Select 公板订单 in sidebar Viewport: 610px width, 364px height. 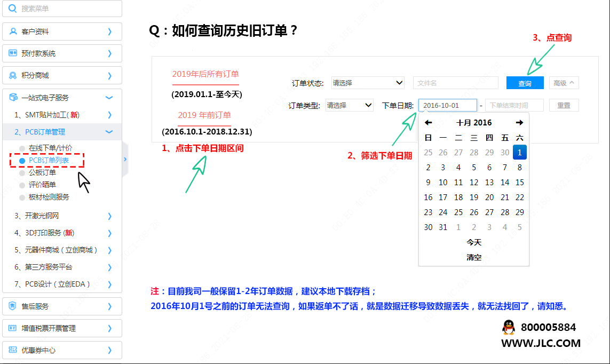42,172
